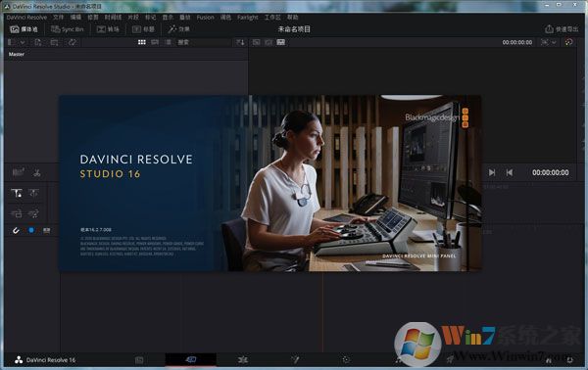
Task: Click the sync clips icon
Action: 72,42
